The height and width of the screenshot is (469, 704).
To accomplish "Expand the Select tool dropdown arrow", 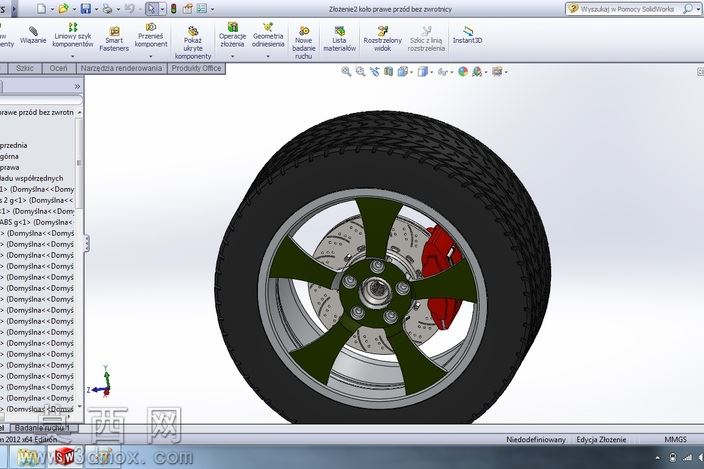I will tap(163, 9).
